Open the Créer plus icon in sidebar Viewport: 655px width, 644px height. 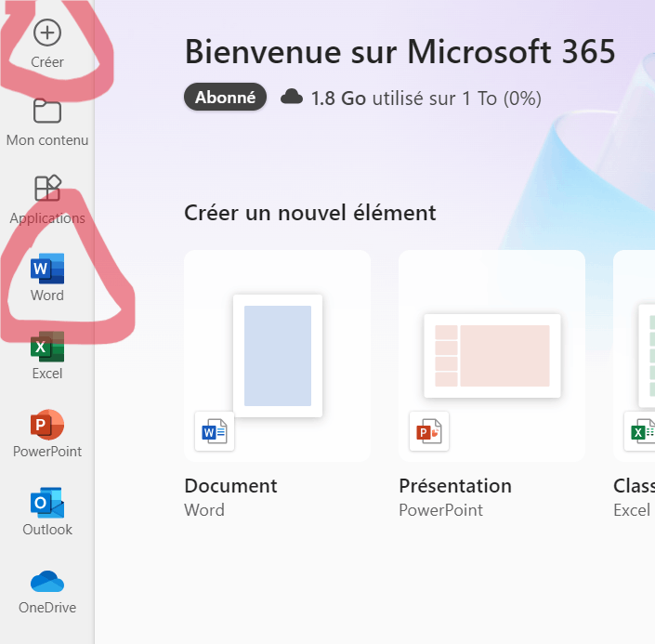(x=47, y=33)
